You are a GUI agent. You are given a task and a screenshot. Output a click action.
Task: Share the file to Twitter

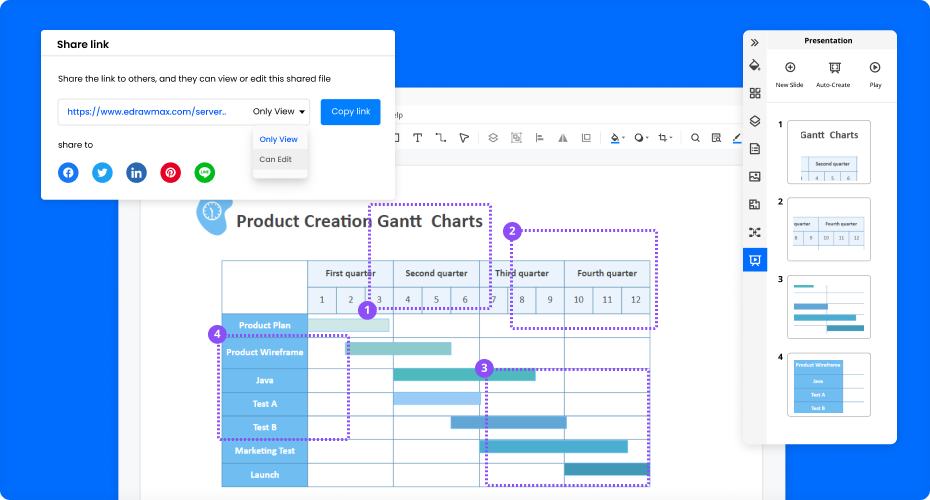pyautogui.click(x=102, y=172)
